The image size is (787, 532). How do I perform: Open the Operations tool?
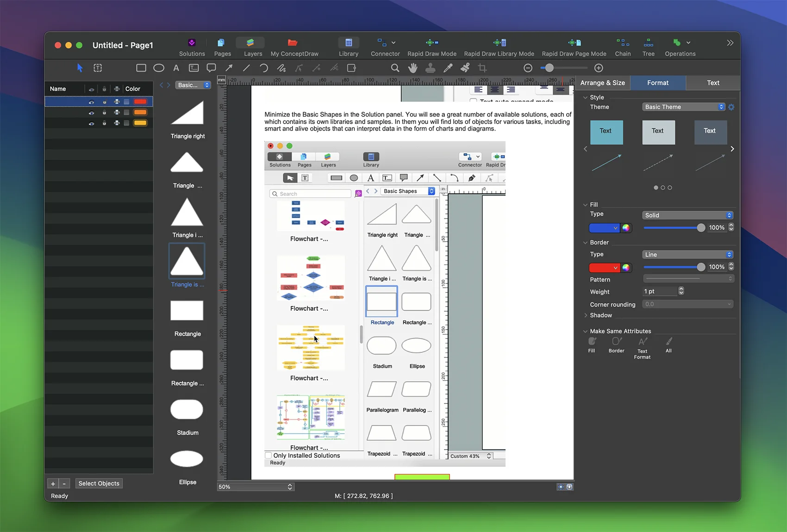pos(680,47)
